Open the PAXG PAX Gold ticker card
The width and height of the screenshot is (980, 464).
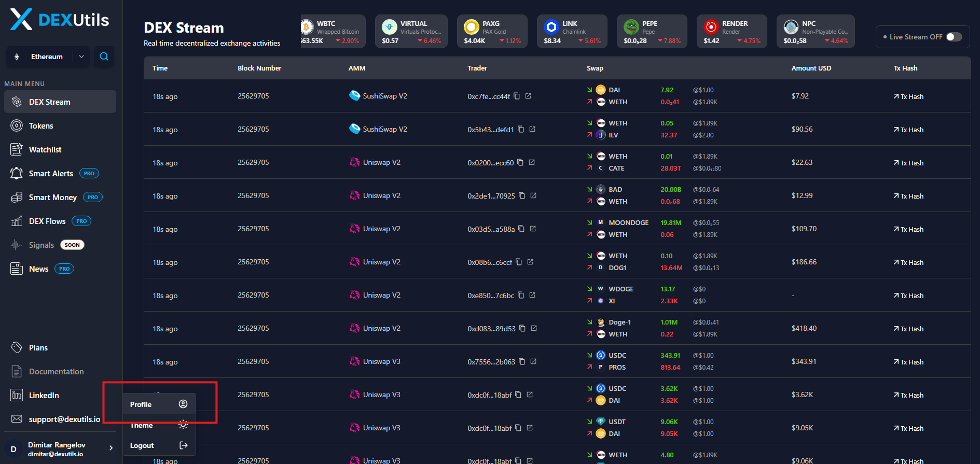(x=492, y=32)
